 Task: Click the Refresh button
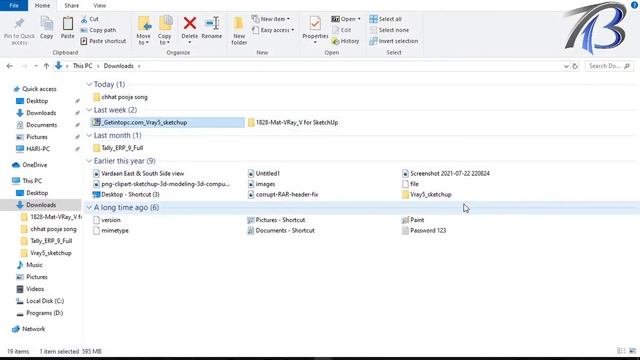tap(575, 66)
